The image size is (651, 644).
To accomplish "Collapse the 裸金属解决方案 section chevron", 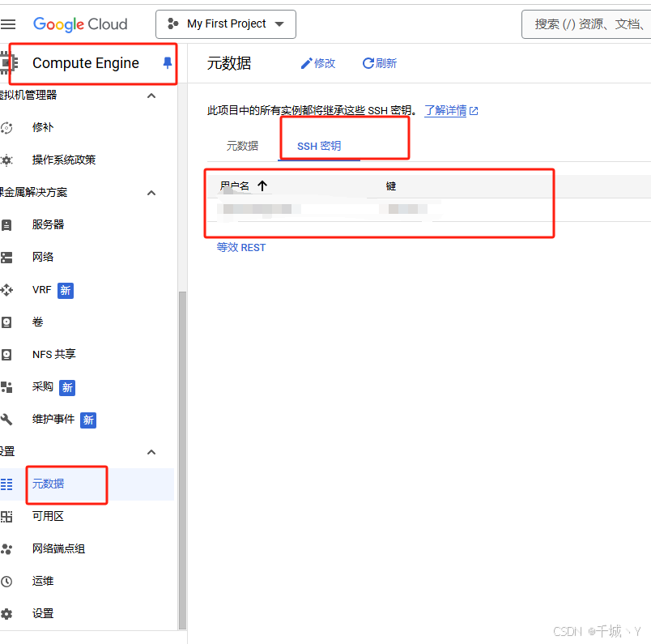I will click(151, 193).
